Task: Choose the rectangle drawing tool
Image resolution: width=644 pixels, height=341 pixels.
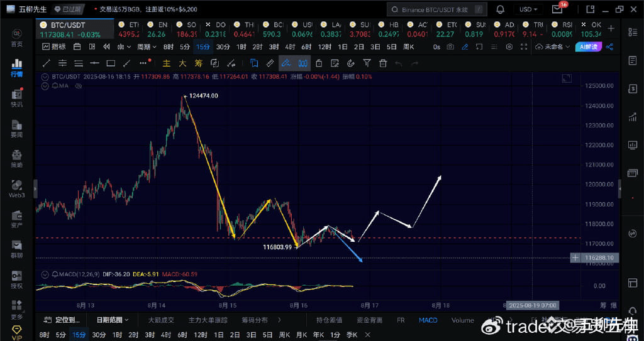Action: pos(111,63)
